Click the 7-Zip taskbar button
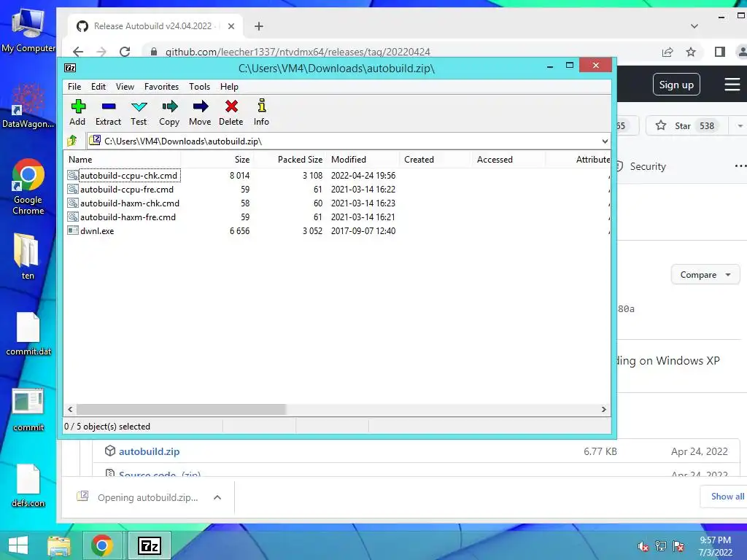 (x=149, y=545)
